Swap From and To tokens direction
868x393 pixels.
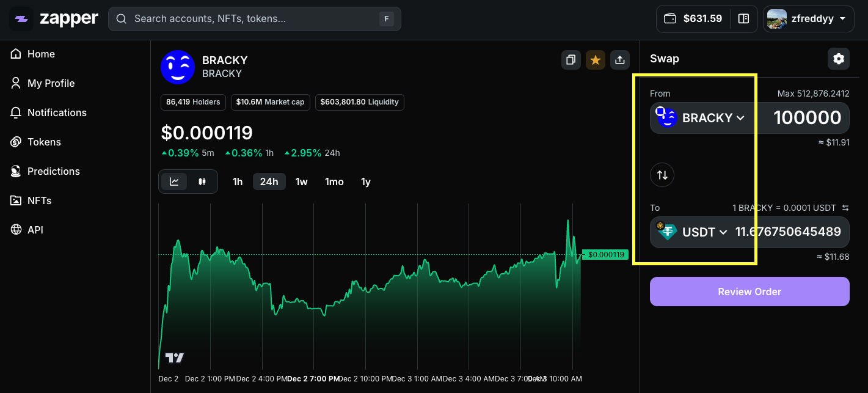pos(662,175)
